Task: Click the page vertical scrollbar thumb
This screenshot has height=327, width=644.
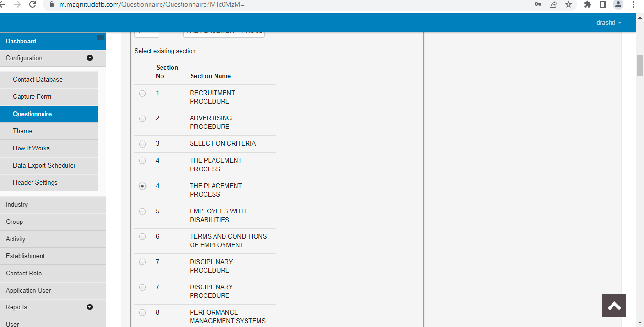Action: point(640,66)
